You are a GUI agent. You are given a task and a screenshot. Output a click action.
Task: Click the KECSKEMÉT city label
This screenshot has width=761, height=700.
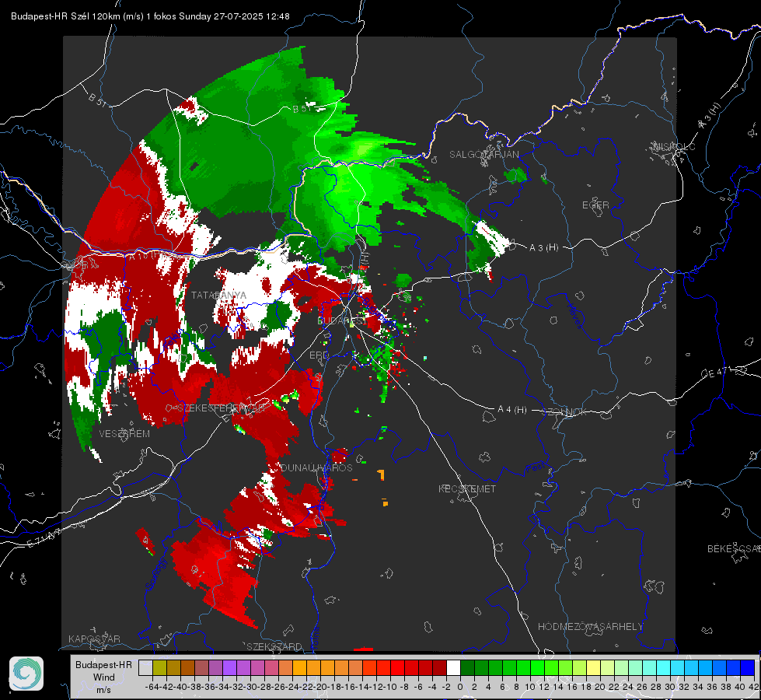[x=467, y=488]
